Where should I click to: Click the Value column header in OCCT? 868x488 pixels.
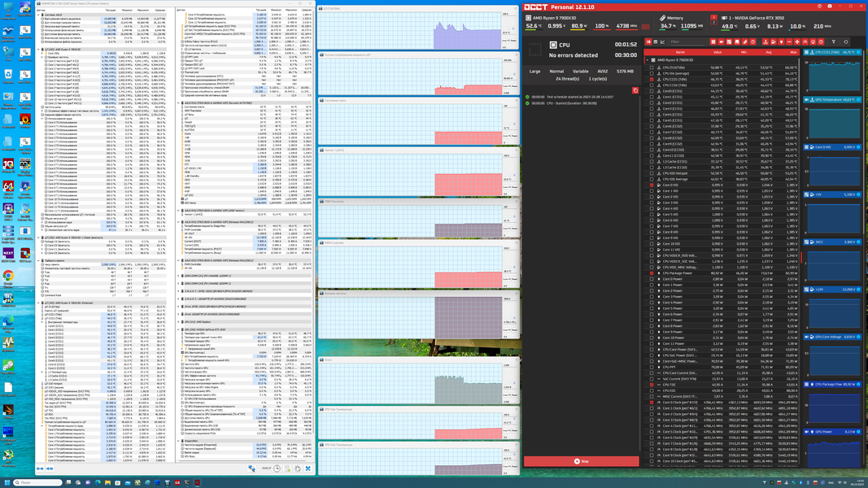click(718, 52)
